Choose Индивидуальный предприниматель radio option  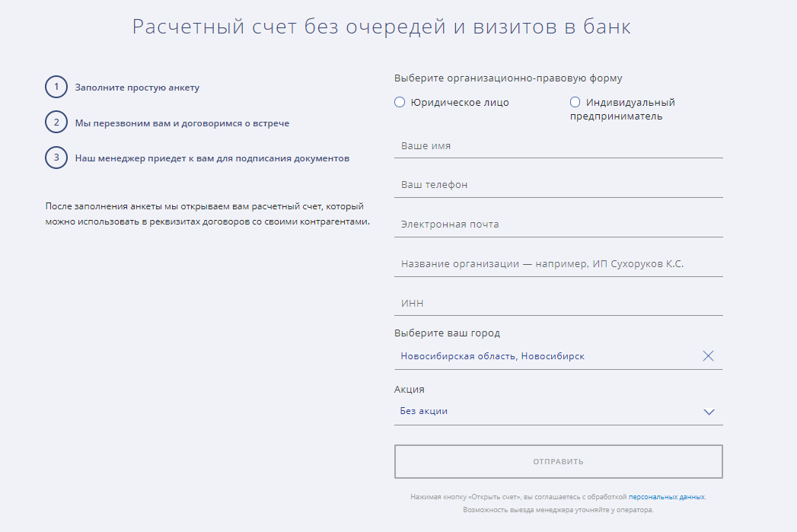pyautogui.click(x=575, y=102)
